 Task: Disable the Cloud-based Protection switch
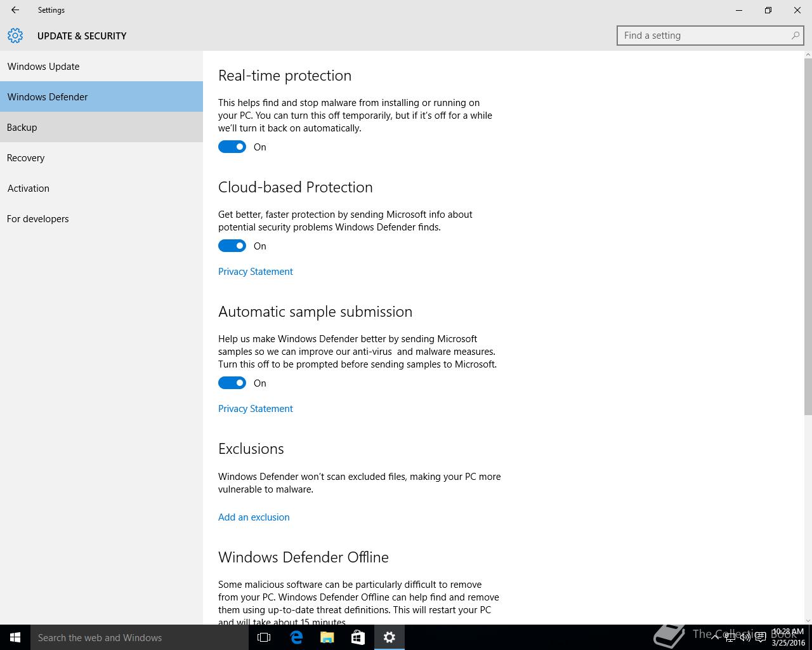point(232,246)
